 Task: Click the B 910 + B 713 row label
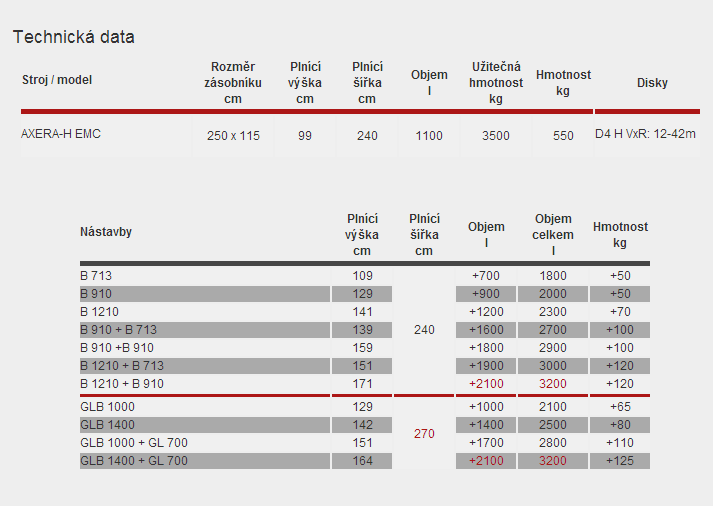pyautogui.click(x=118, y=330)
